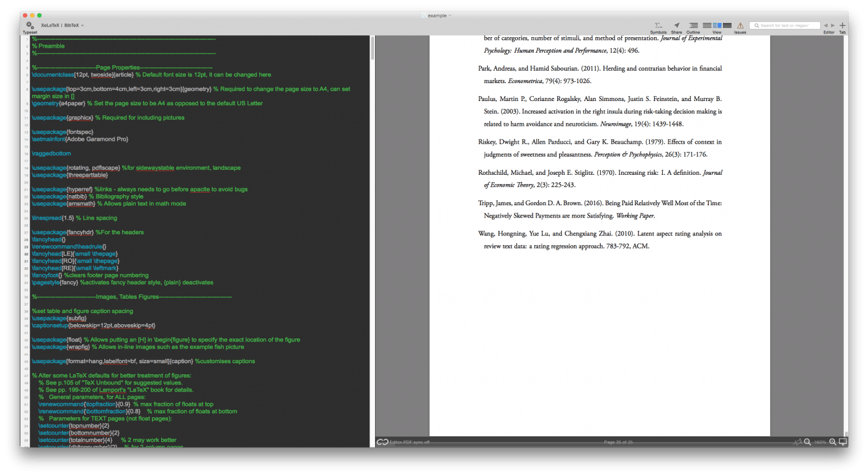Click the Editor forward navigation arrow
Screen dimensions: 868x476
(832, 25)
